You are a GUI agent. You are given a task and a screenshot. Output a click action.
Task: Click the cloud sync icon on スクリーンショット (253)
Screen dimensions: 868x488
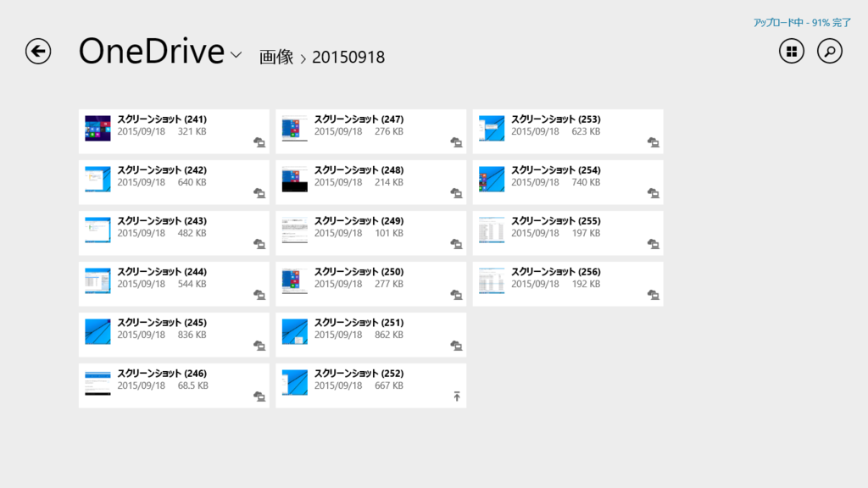tap(653, 142)
